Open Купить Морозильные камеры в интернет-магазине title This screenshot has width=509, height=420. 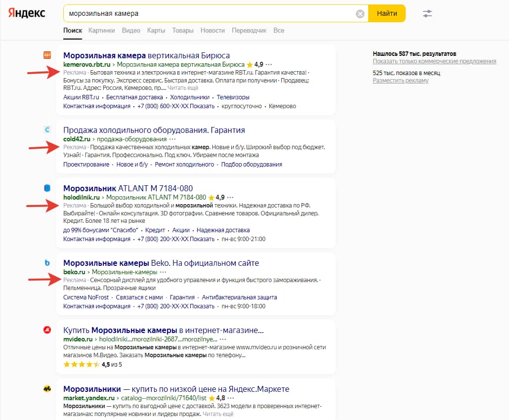click(x=163, y=330)
